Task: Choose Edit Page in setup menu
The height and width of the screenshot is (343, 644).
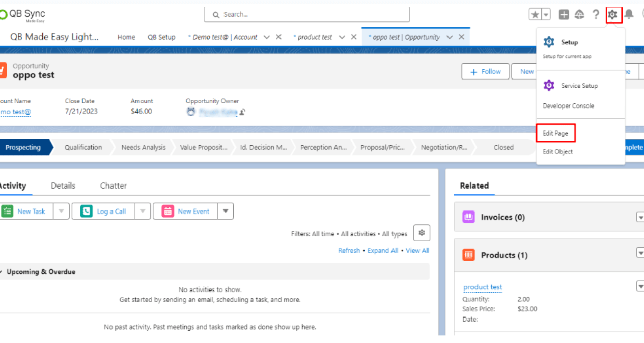Action: [555, 134]
